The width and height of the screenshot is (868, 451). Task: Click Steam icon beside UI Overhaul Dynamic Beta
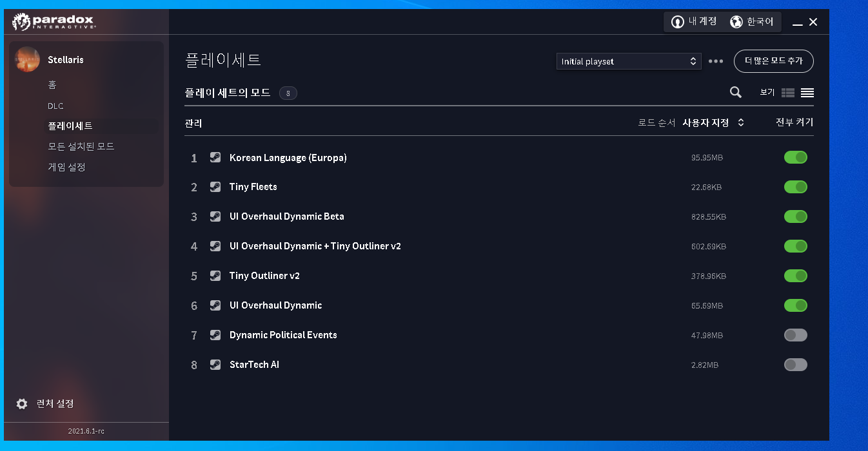(x=215, y=216)
